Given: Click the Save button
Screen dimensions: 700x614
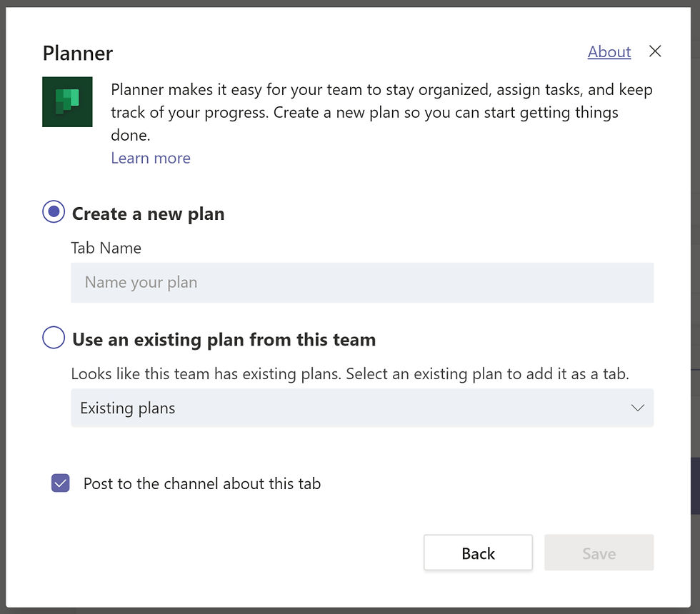Looking at the screenshot, I should click(599, 553).
